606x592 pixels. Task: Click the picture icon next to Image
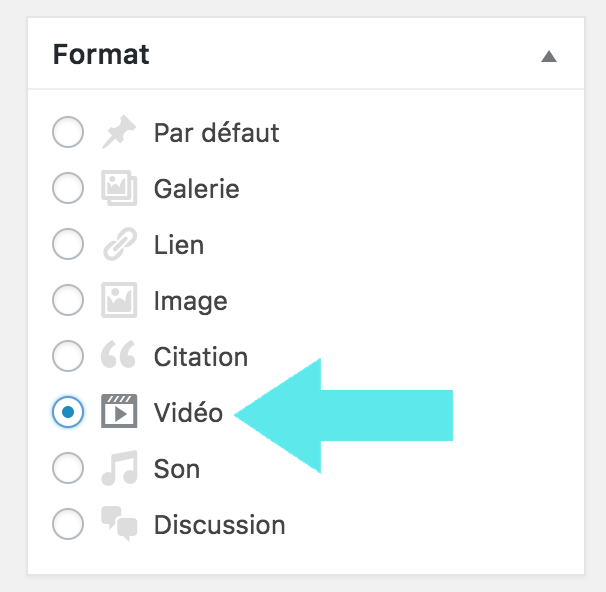pos(119,301)
